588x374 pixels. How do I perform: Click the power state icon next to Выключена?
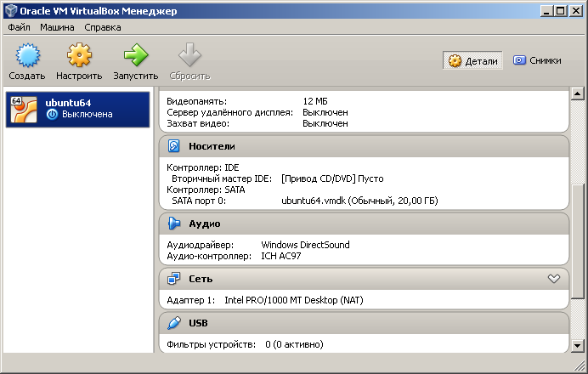point(52,115)
